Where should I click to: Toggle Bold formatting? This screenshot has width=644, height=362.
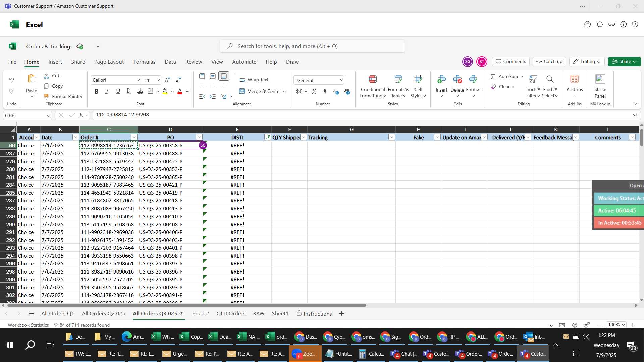click(x=96, y=91)
